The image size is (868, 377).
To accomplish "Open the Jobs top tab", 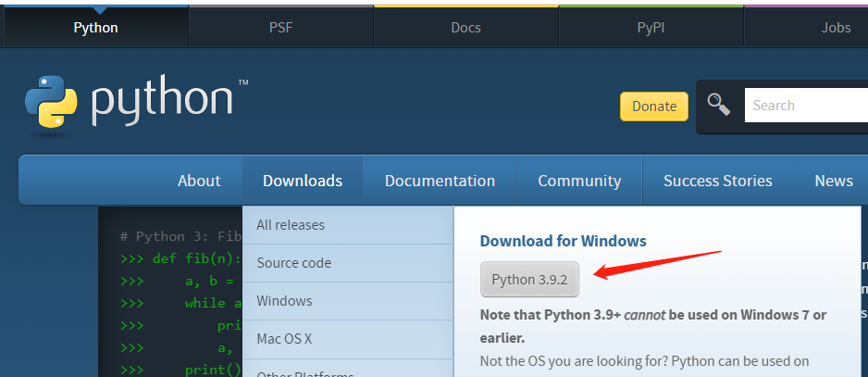I will [x=805, y=27].
